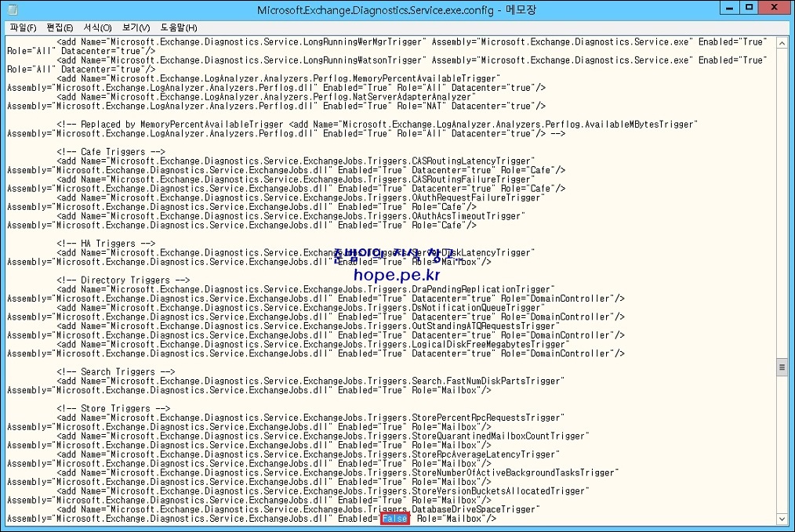The height and width of the screenshot is (532, 795).
Task: Click StoreVersionBucketsAllocatedTrigger text
Action: point(499,490)
